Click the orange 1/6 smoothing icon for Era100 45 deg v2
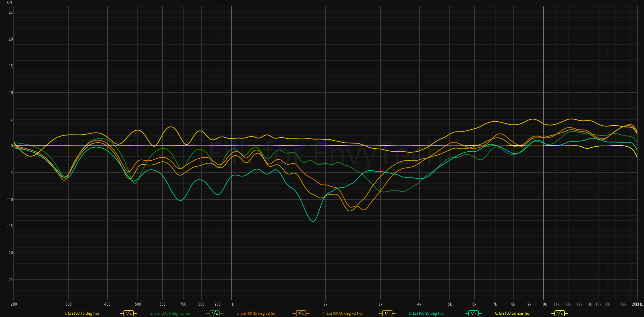This screenshot has width=644, height=317. point(301,313)
